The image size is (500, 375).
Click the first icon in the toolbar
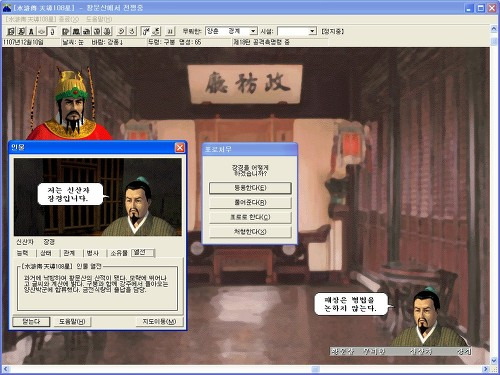coord(11,31)
